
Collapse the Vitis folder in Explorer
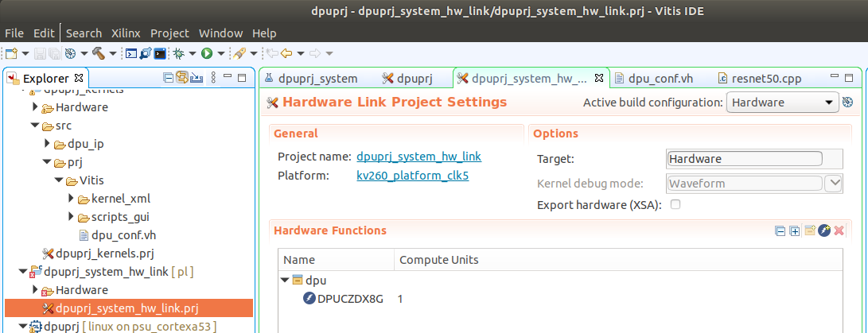[x=59, y=180]
